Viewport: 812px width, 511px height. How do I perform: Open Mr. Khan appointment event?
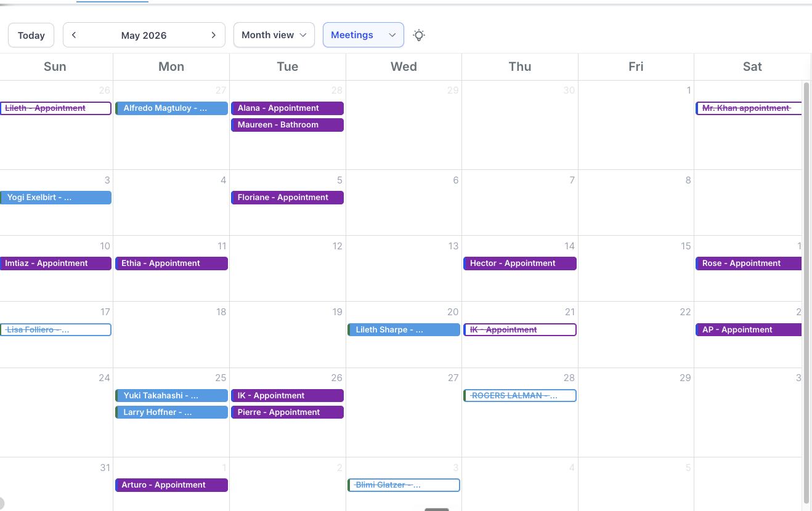[x=749, y=108]
